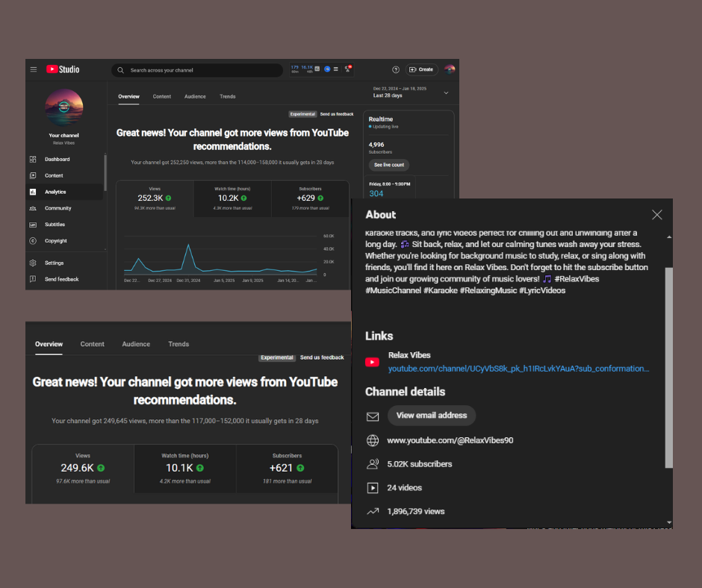Click the See live count button
This screenshot has width=702, height=588.
coord(389,165)
